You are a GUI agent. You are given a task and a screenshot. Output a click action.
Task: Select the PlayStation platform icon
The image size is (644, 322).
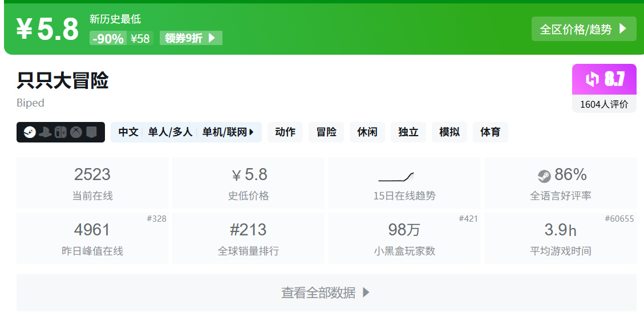pos(45,132)
